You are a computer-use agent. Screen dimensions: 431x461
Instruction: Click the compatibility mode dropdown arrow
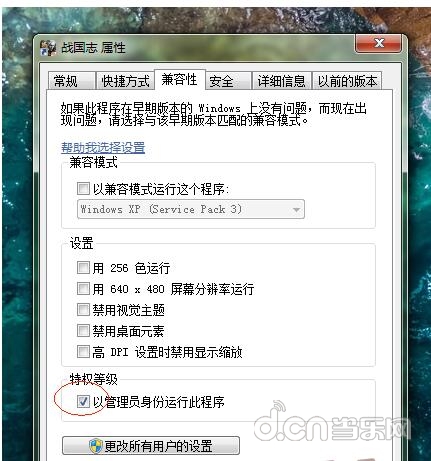[296, 210]
